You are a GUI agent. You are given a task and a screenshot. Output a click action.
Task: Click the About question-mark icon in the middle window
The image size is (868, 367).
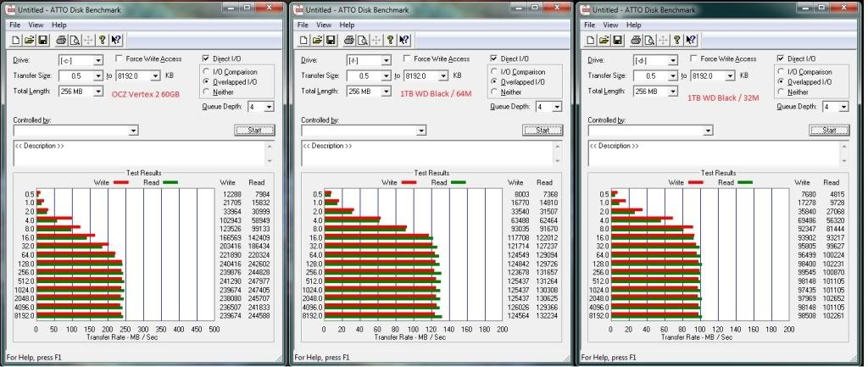pos(389,40)
